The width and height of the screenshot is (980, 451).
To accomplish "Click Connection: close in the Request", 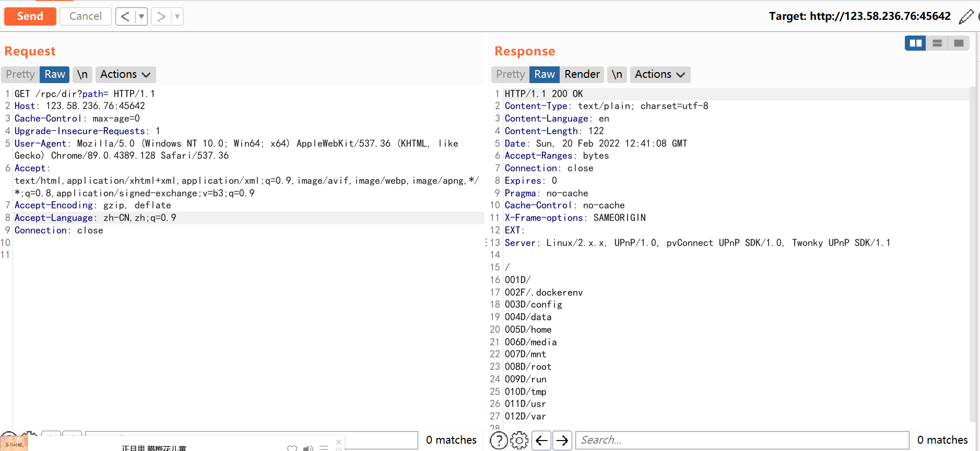I will [59, 230].
